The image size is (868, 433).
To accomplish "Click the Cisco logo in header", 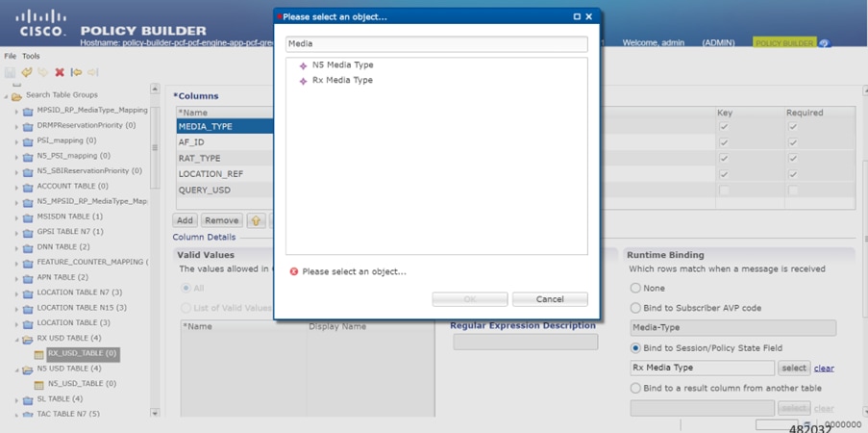I will 41,23.
